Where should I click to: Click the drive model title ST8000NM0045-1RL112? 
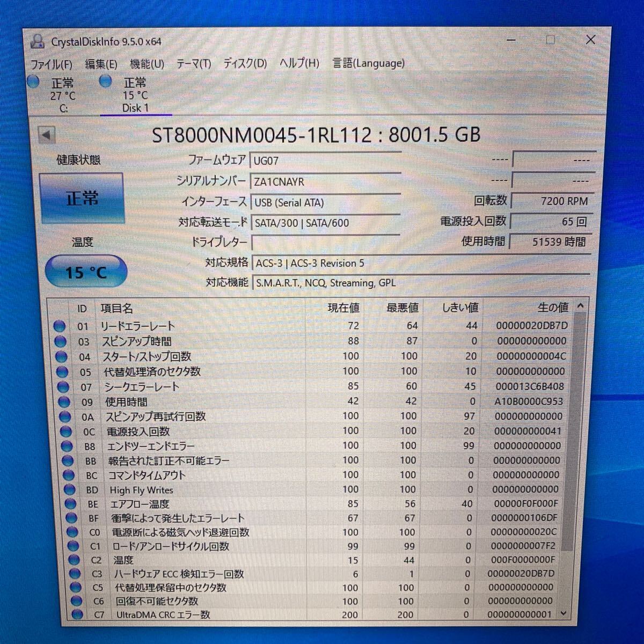[261, 135]
